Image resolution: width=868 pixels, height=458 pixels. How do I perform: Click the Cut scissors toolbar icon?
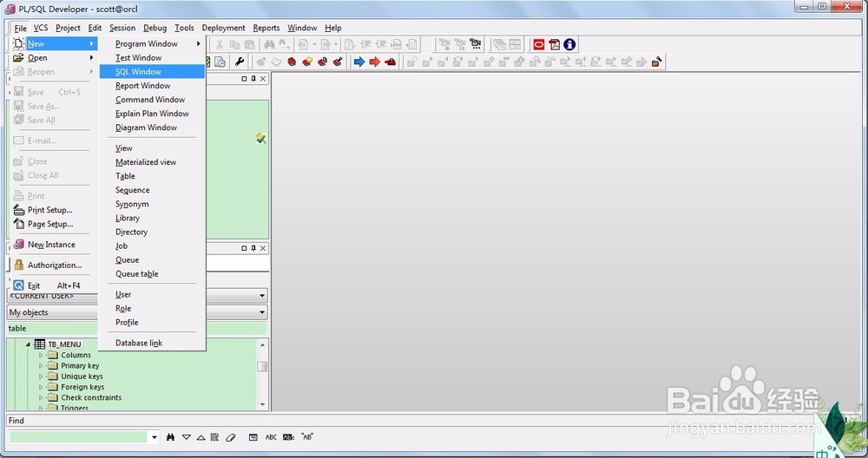[x=220, y=45]
